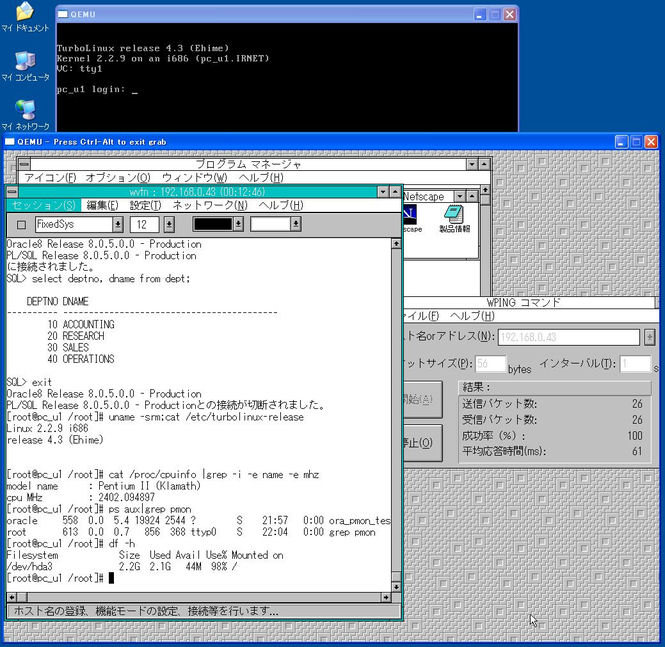Minimize the QEMU grab window
This screenshot has height=647, width=665.
[x=621, y=142]
